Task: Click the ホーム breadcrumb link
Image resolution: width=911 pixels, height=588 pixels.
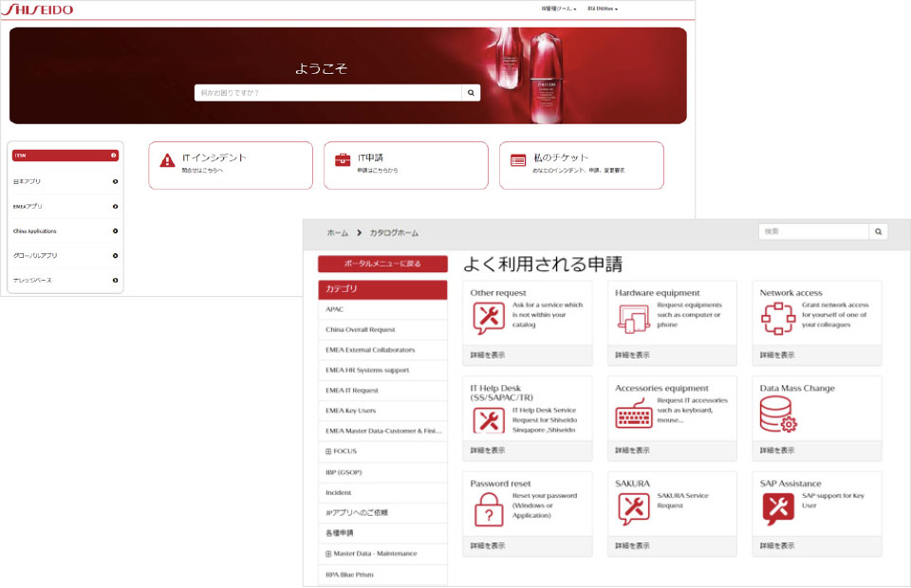Action: click(x=337, y=232)
